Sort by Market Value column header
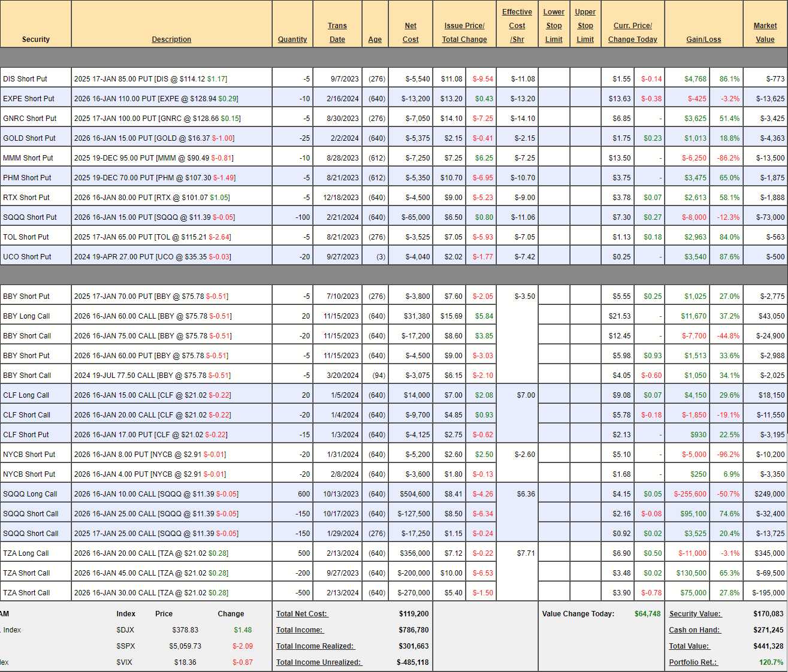788x672 pixels. [x=765, y=32]
